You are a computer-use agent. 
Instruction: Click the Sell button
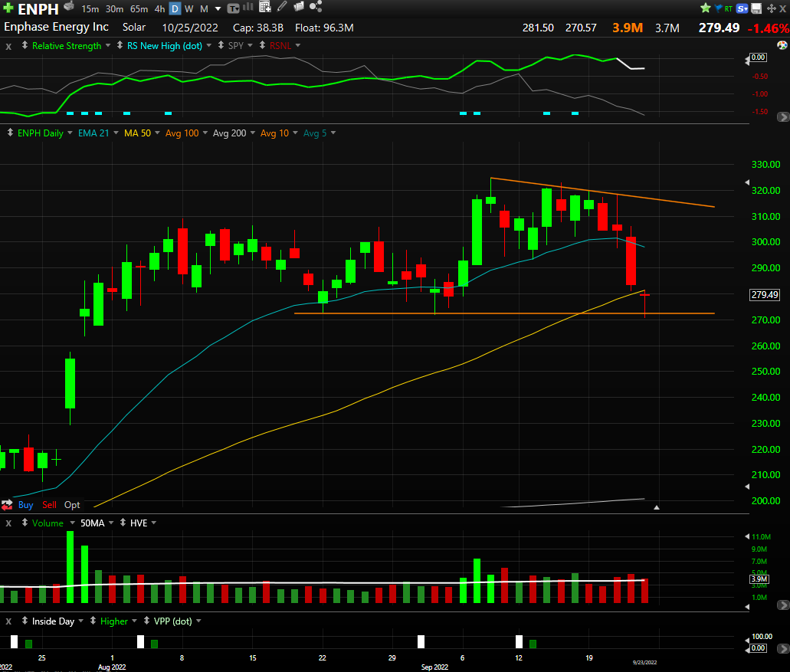coord(49,505)
